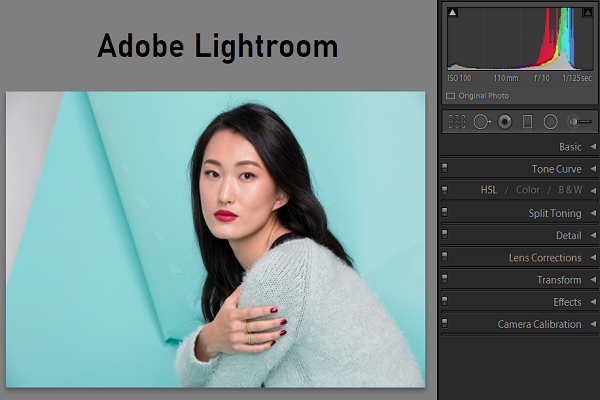This screenshot has height=400, width=600.
Task: Expand the Basic panel triangle
Action: coord(593,147)
